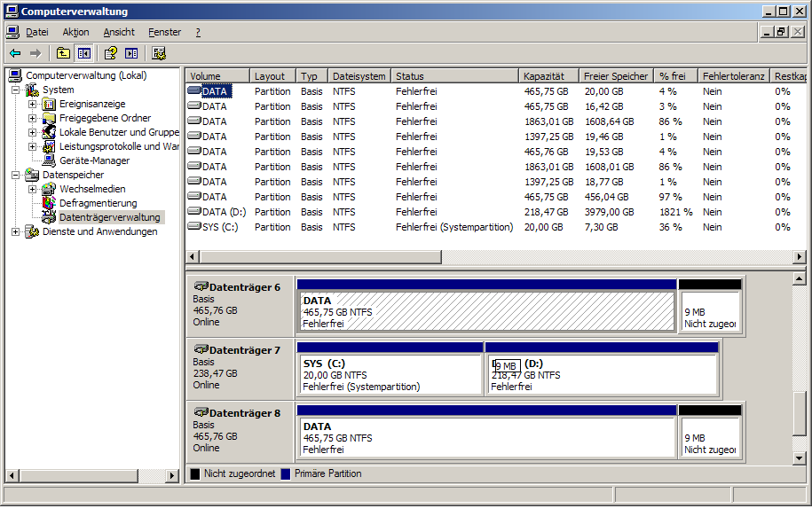Click the blue Primäre Partition legend swatch

pyautogui.click(x=285, y=474)
